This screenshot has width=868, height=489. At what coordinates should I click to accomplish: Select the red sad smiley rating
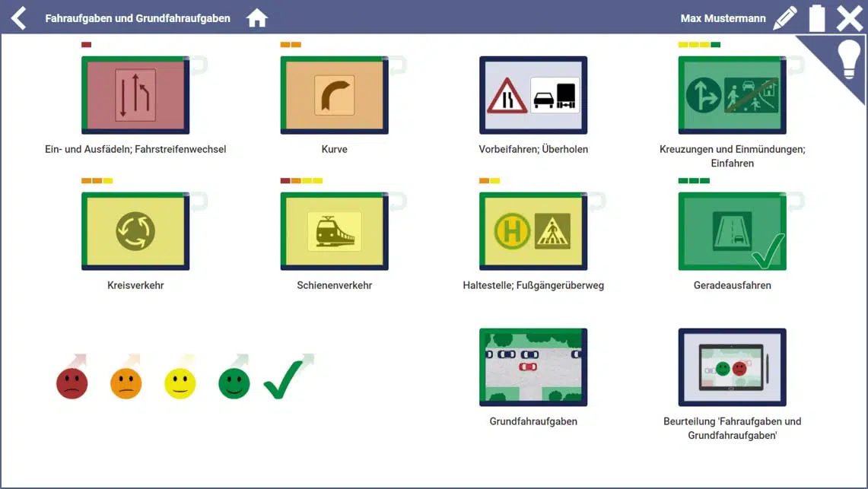pyautogui.click(x=72, y=383)
